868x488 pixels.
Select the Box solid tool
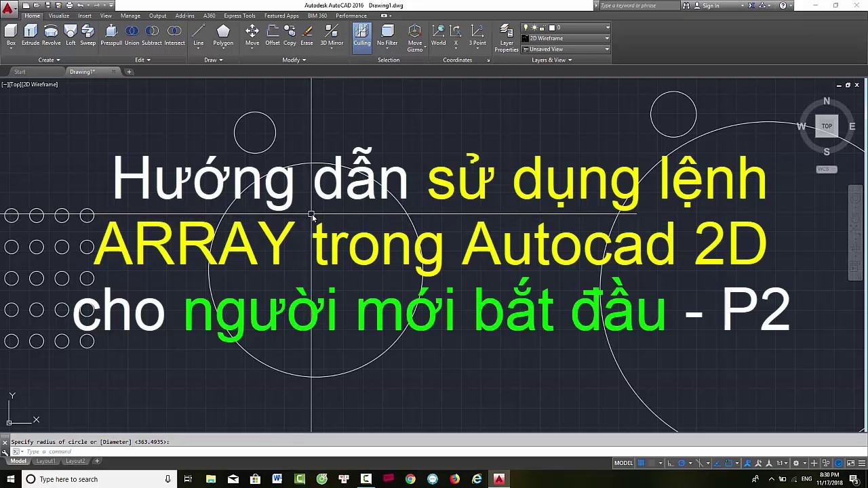point(11,35)
